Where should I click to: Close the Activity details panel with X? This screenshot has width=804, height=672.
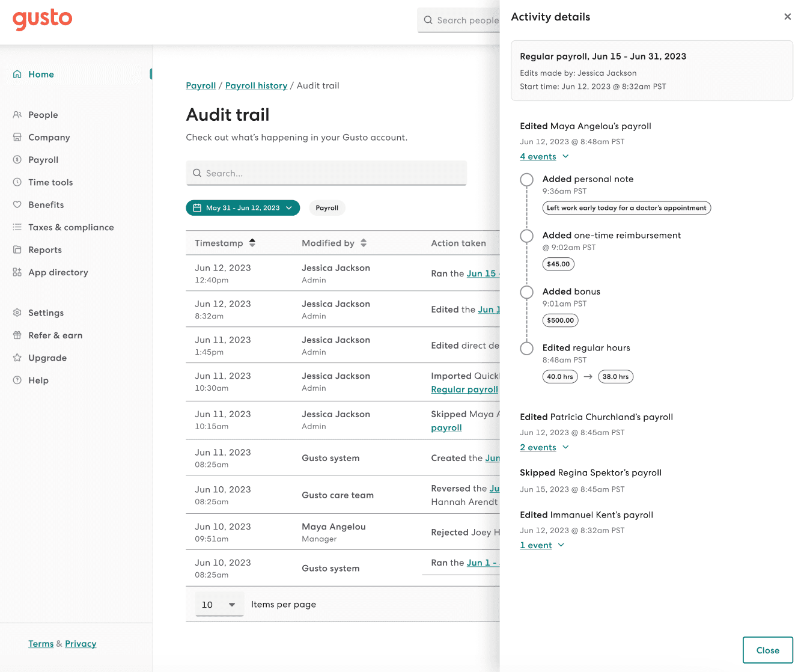coord(787,17)
